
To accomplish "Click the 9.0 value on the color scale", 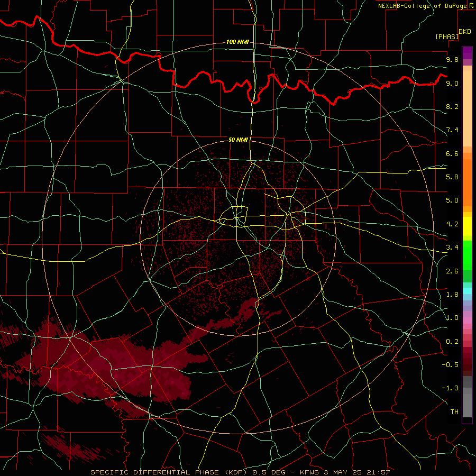I will pos(452,83).
